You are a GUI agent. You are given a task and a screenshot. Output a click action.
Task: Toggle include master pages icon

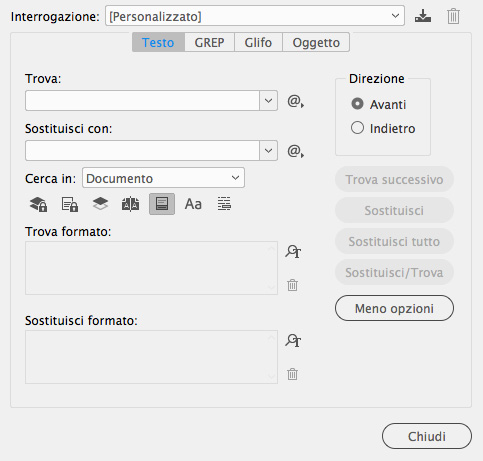[130, 204]
